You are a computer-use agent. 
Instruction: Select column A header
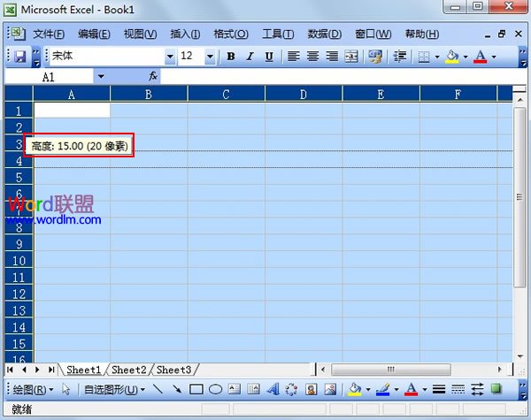pyautogui.click(x=72, y=94)
